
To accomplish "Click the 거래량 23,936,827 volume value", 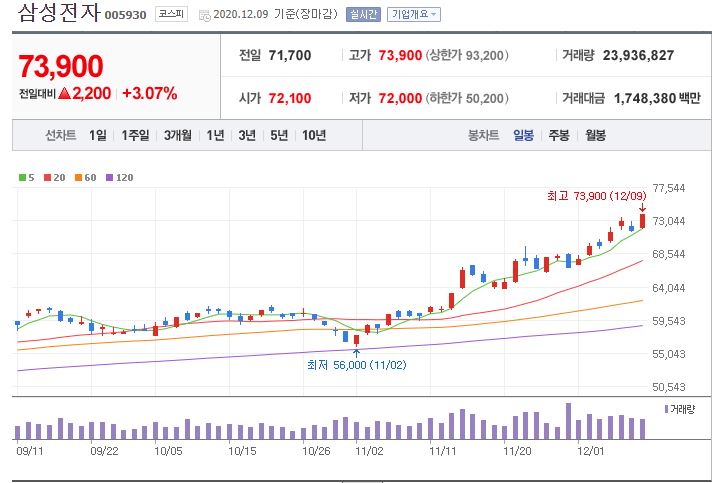I will pos(638,55).
